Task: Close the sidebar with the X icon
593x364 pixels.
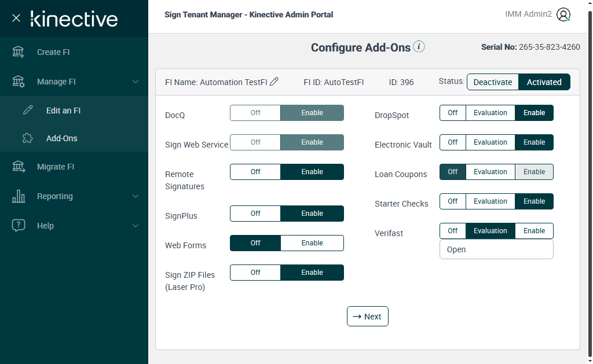Action: click(16, 18)
